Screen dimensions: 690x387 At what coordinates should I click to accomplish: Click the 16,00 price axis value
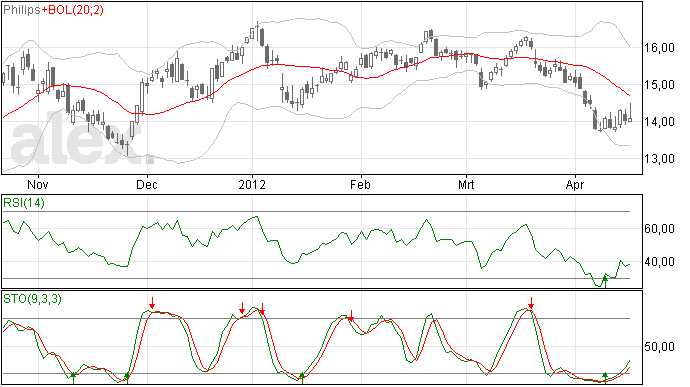click(659, 48)
